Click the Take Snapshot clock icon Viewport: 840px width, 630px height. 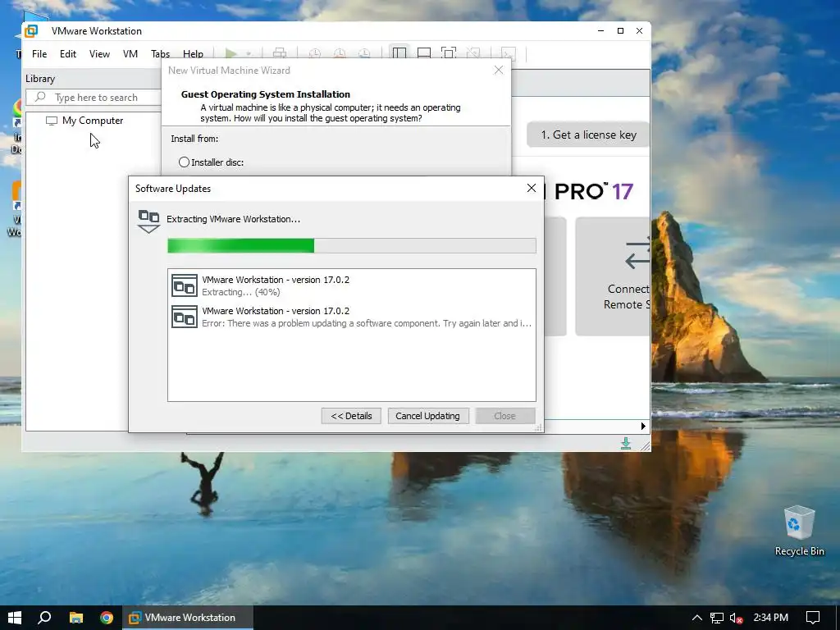tap(315, 53)
